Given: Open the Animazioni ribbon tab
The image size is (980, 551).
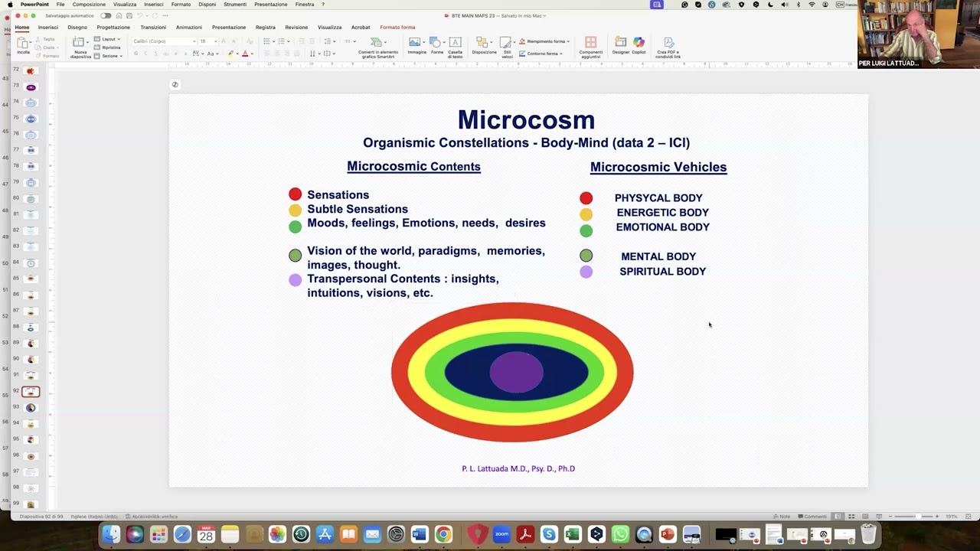Looking at the screenshot, I should click(189, 27).
